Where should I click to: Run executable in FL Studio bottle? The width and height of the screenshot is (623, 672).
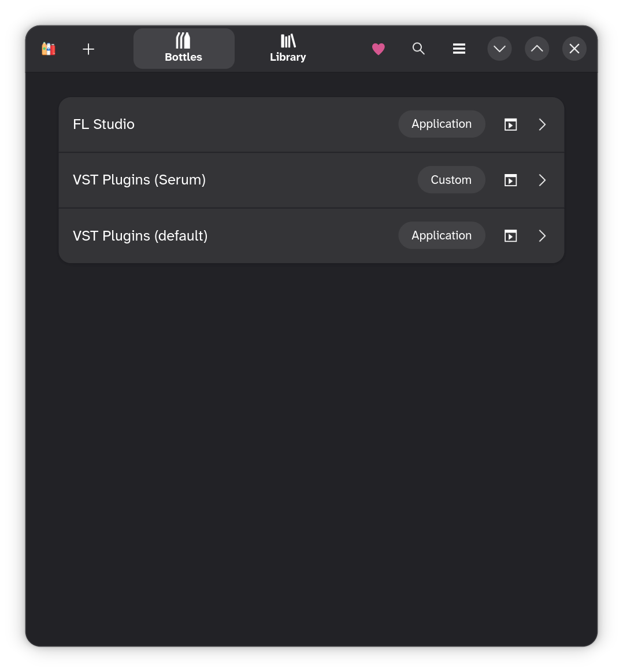click(510, 124)
